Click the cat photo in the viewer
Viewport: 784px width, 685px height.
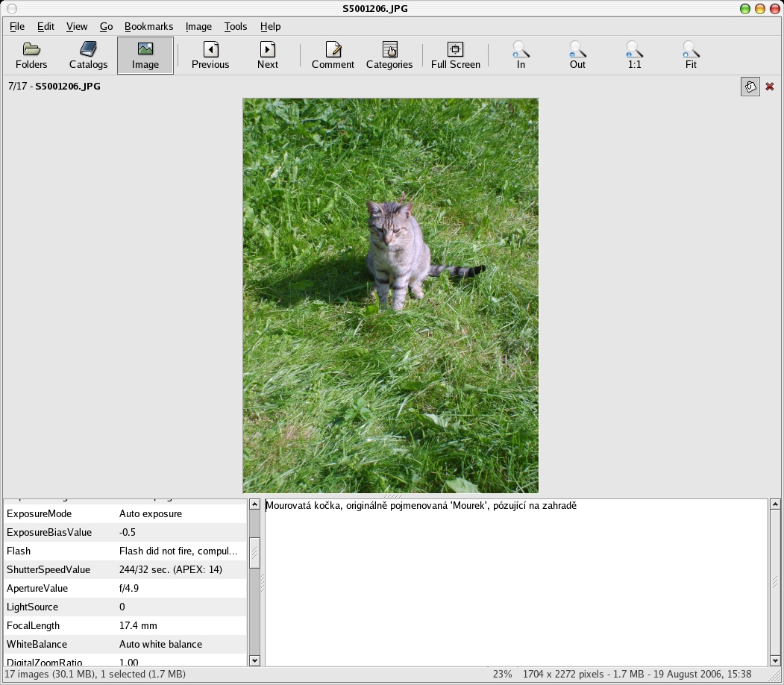point(390,295)
